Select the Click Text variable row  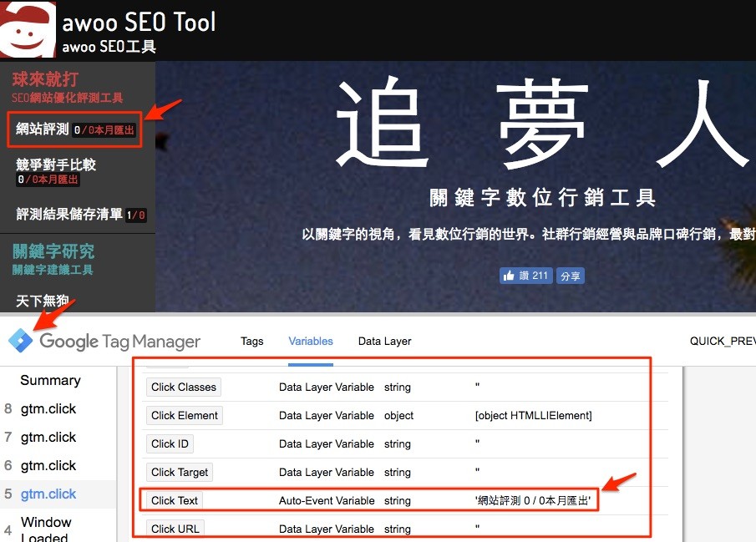174,500
